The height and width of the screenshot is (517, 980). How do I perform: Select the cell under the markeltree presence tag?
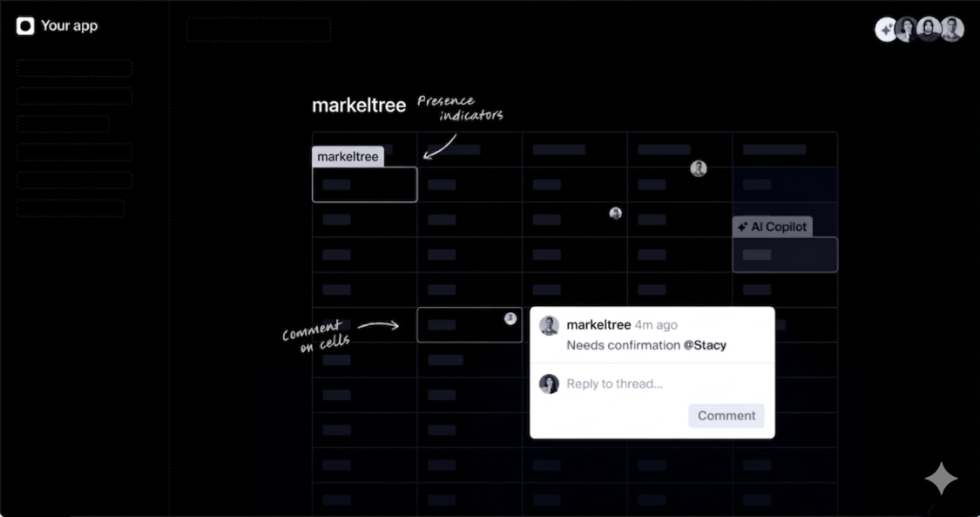coord(364,185)
